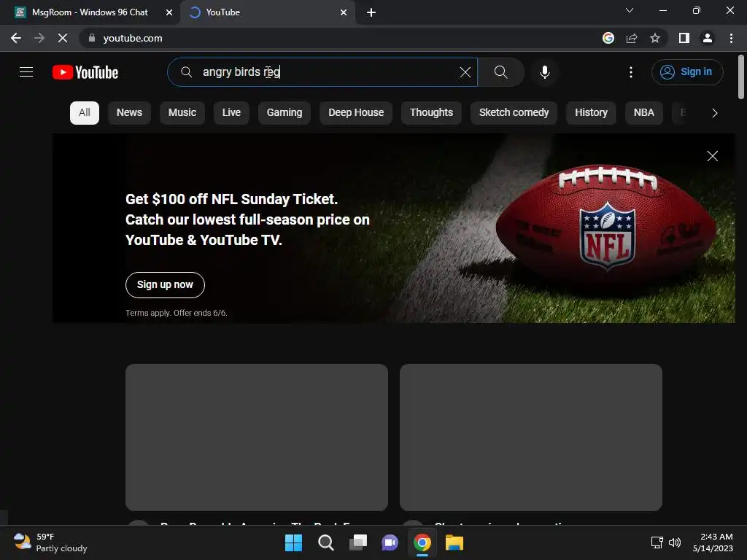747x560 pixels.
Task: Select the Gaming filter chip
Action: pyautogui.click(x=284, y=113)
